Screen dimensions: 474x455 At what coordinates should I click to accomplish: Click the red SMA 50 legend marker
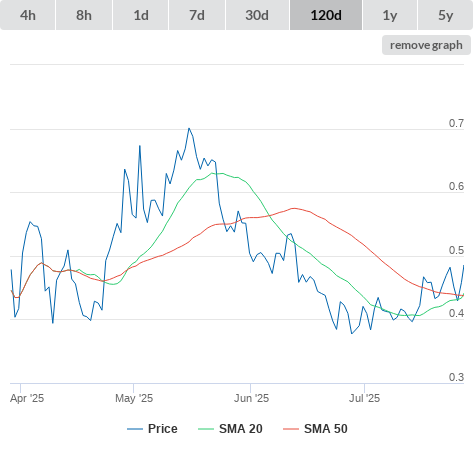point(291,429)
